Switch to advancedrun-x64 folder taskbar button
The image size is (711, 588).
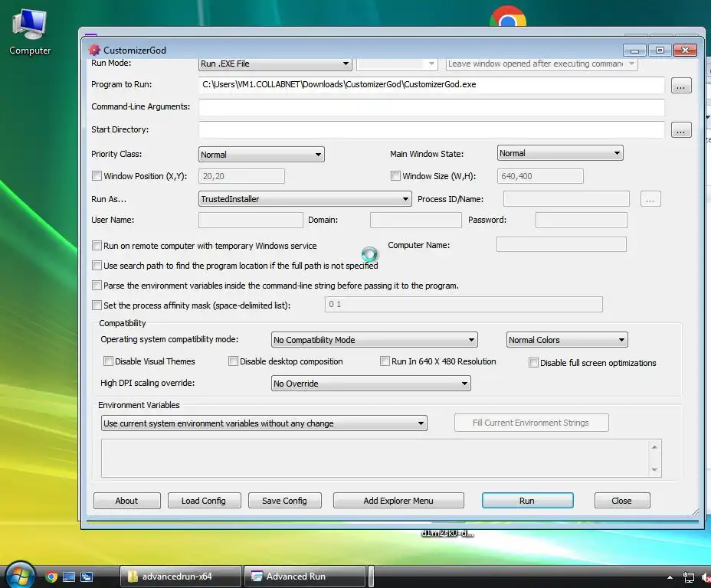coord(181,577)
